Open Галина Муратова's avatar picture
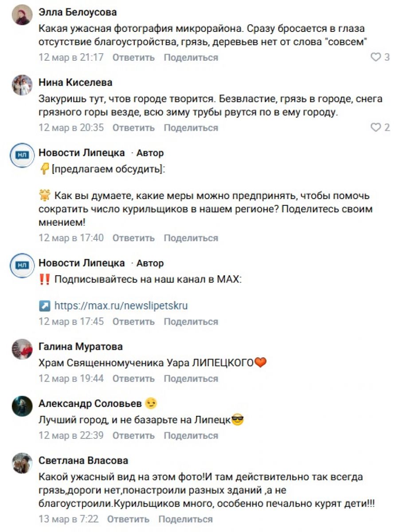404x532 pixels. pyautogui.click(x=22, y=349)
